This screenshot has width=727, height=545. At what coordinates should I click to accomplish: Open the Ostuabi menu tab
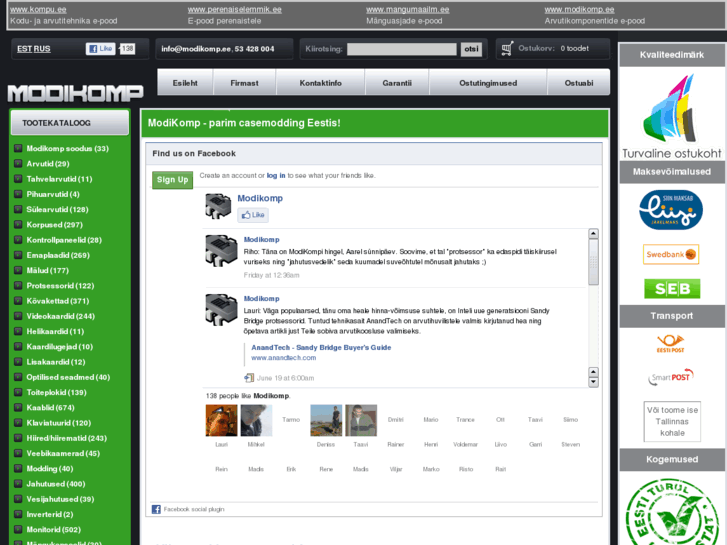click(579, 83)
